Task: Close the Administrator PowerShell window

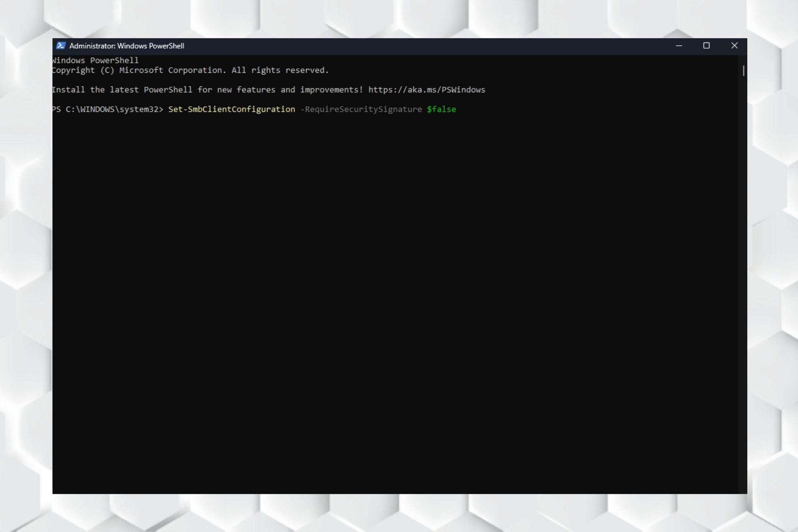Action: click(734, 46)
